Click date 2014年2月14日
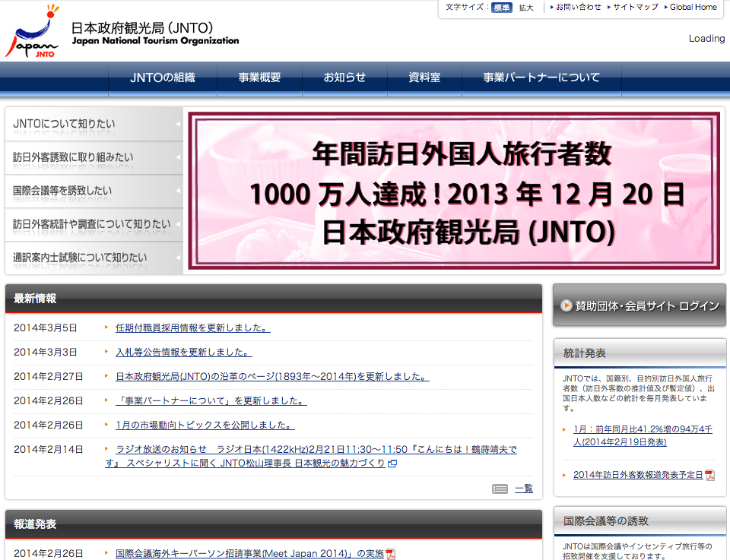 (x=49, y=449)
